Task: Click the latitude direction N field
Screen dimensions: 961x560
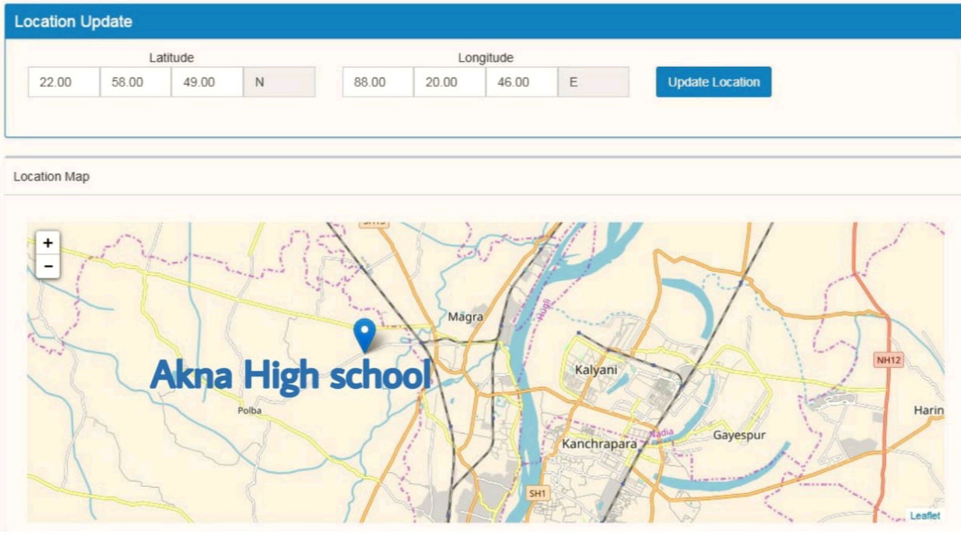Action: click(x=279, y=82)
